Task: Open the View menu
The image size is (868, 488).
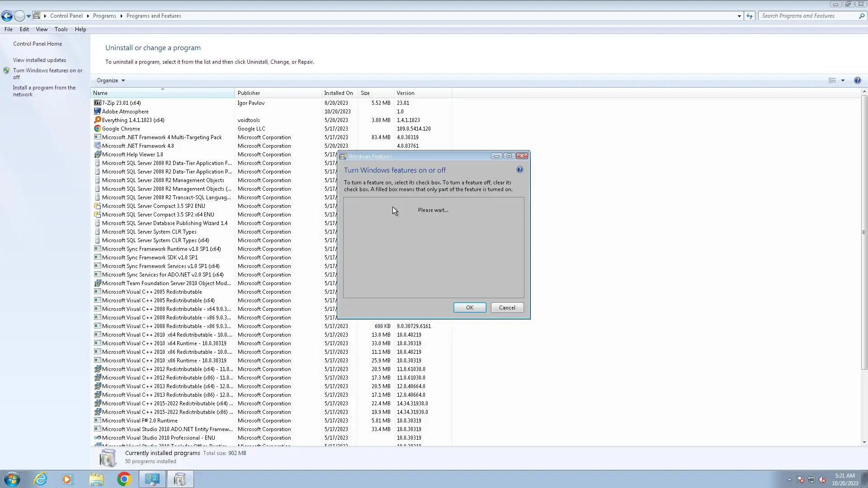Action: click(x=42, y=29)
